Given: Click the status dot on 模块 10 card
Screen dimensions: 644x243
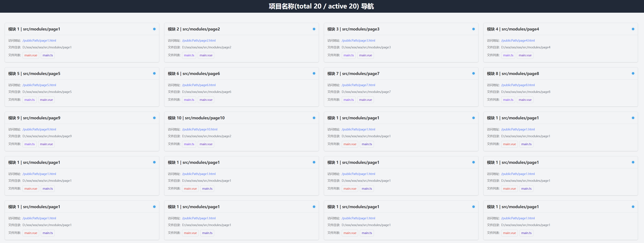Looking at the screenshot, I should 314,118.
